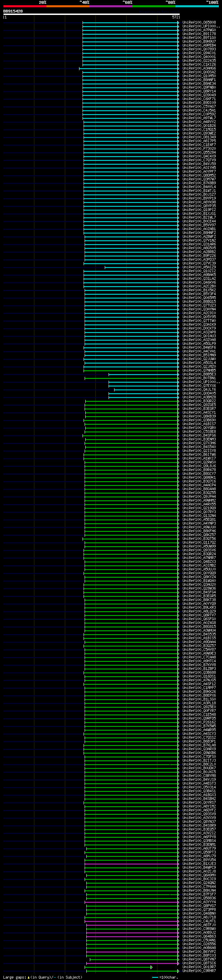Click label UniRef100_B8KFH6

(199, 531)
